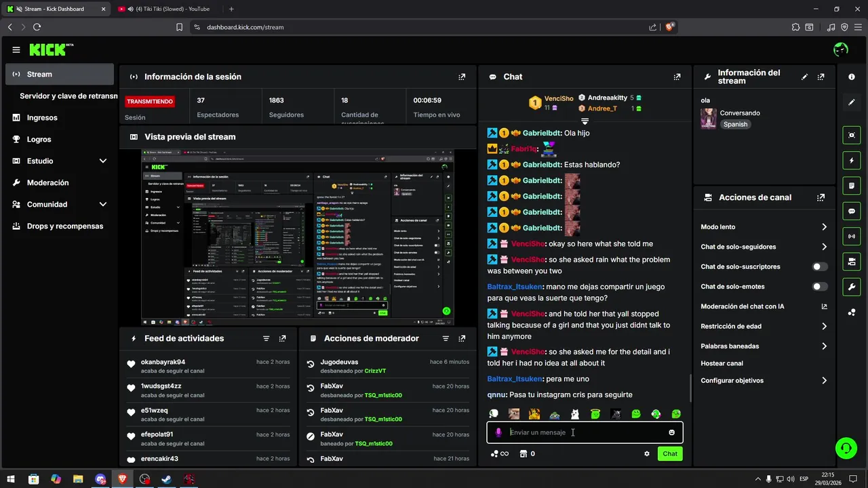This screenshot has width=868, height=488.
Task: Open the green headset support button
Action: tap(846, 447)
